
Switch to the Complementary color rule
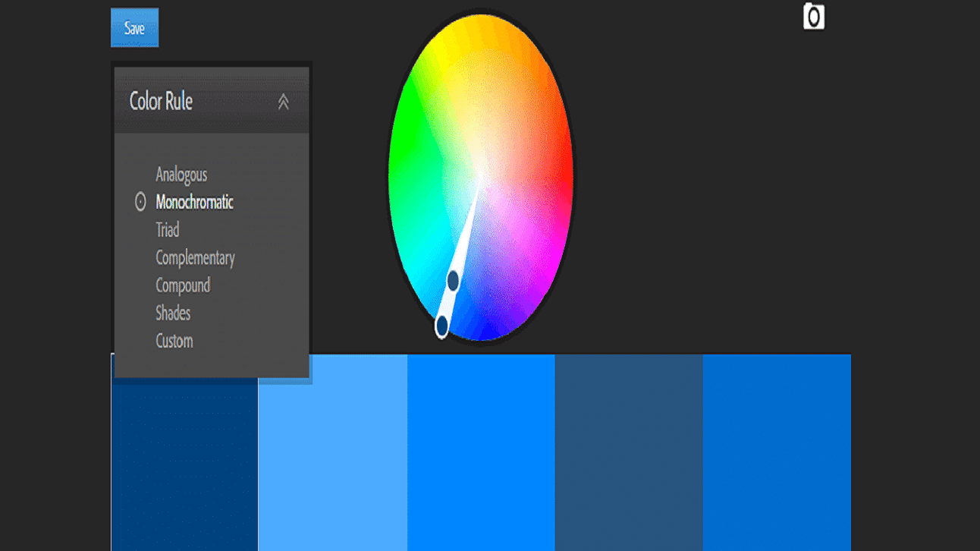pyautogui.click(x=195, y=258)
